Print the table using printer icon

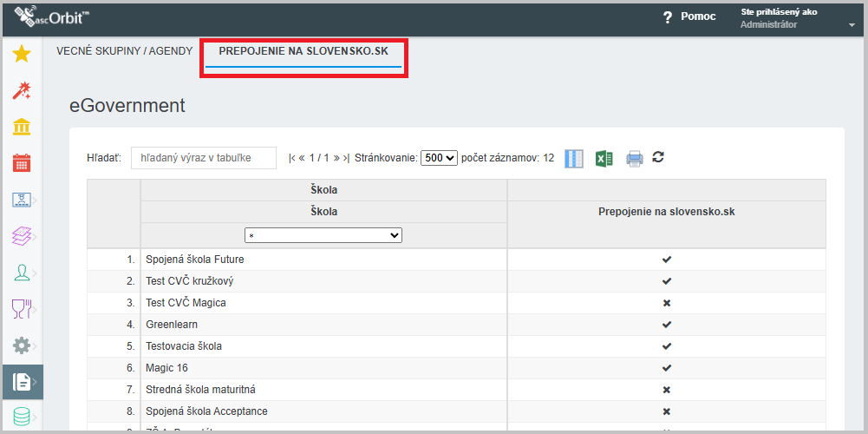click(x=634, y=158)
